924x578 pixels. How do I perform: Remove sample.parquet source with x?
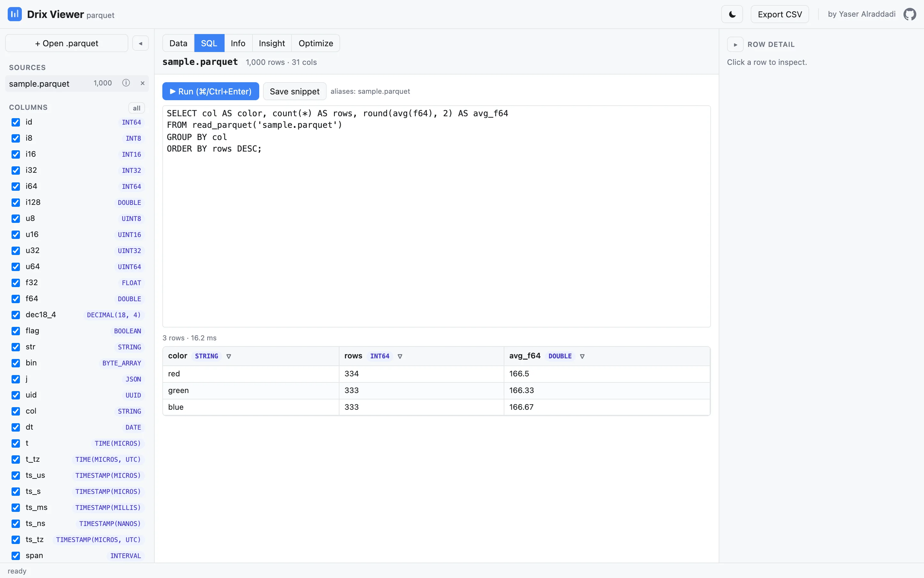point(142,83)
